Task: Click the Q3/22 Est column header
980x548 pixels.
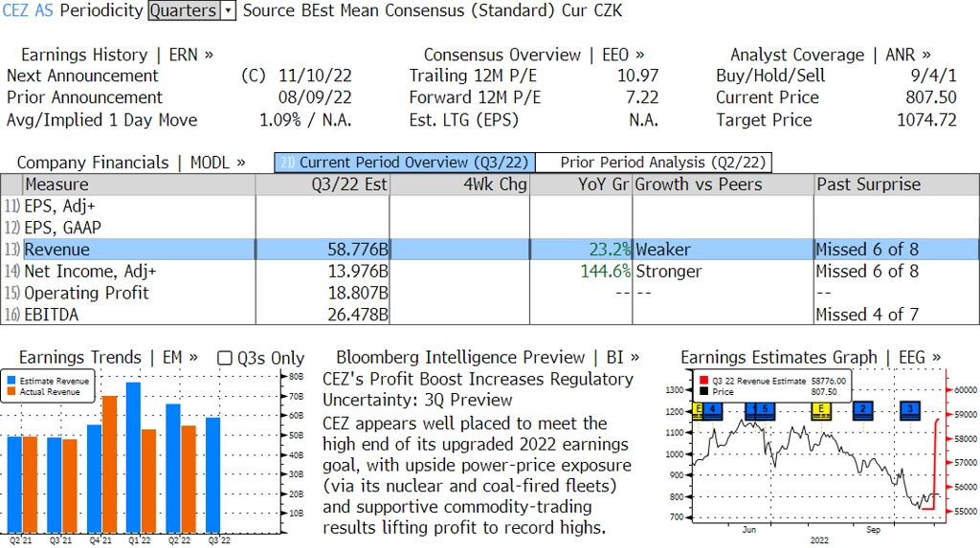Action: pyautogui.click(x=323, y=185)
